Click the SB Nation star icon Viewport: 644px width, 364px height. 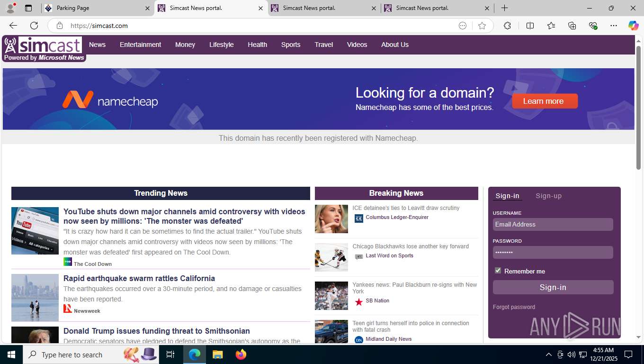click(x=359, y=302)
